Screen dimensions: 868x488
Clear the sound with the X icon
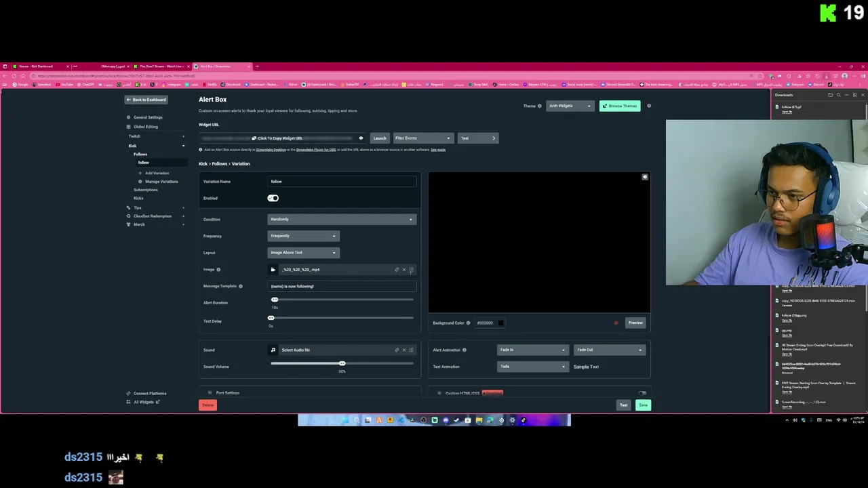[x=404, y=350]
